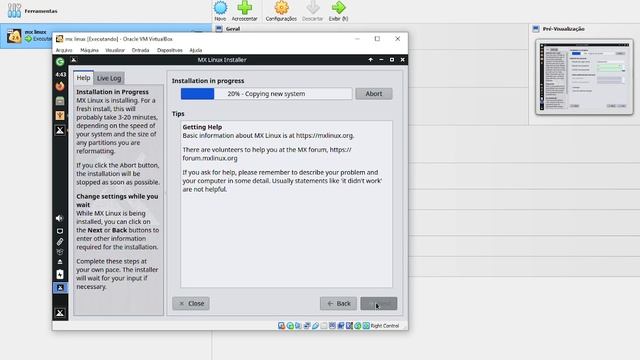Open the Ajuda menu

(196, 50)
